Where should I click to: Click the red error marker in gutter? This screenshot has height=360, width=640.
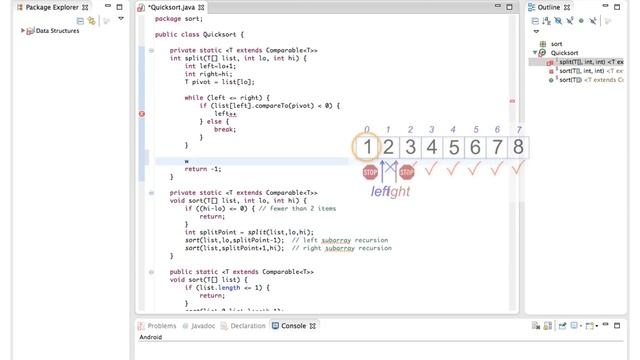click(x=142, y=114)
